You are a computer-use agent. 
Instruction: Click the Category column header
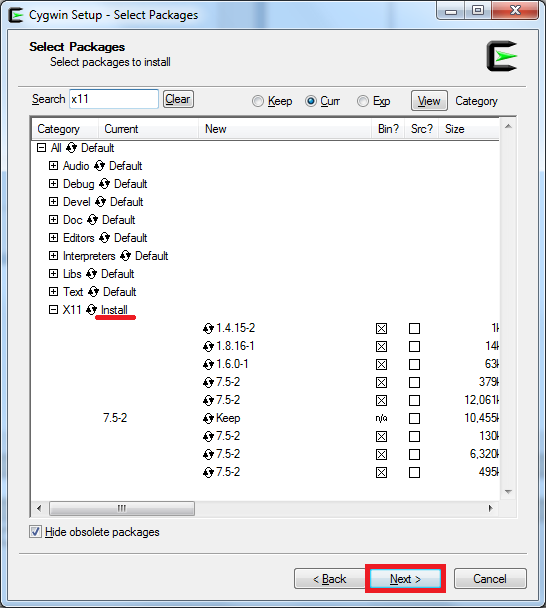65,129
